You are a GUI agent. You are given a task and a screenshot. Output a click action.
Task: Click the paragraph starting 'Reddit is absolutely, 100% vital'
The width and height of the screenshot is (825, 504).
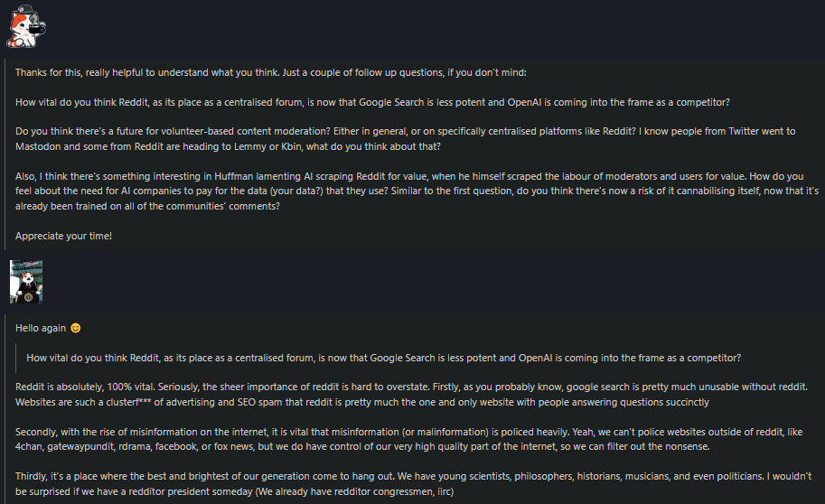[411, 394]
